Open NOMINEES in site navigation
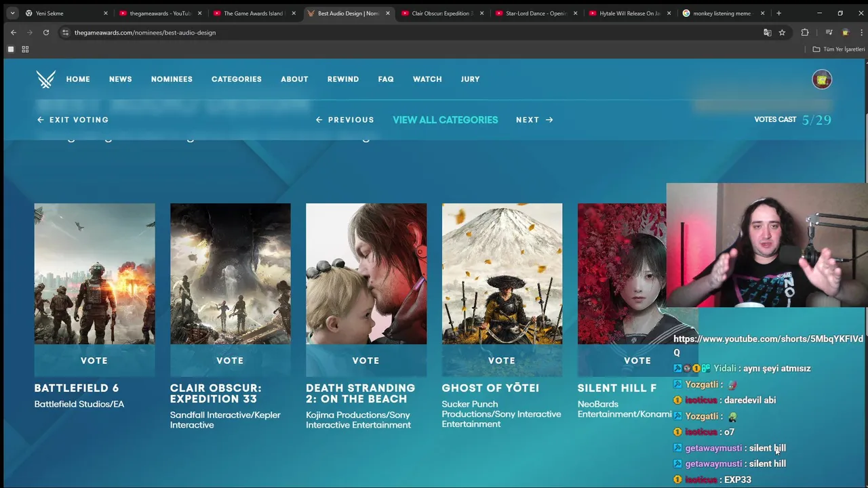The width and height of the screenshot is (868, 488). pos(172,79)
